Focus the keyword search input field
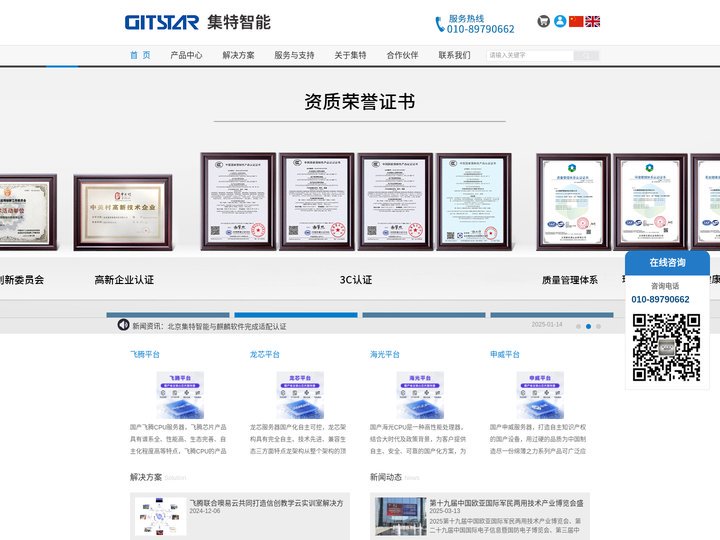Image resolution: width=720 pixels, height=540 pixels. [530, 55]
